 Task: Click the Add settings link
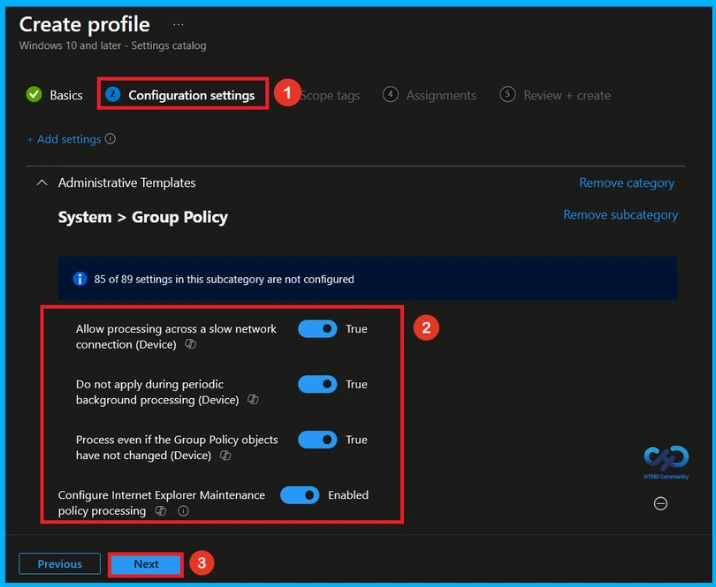(64, 139)
